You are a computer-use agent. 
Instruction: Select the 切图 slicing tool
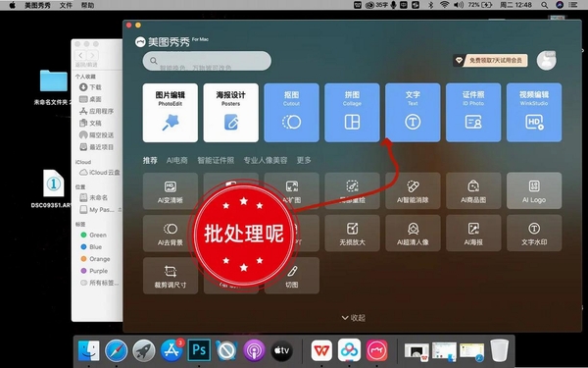pos(291,276)
